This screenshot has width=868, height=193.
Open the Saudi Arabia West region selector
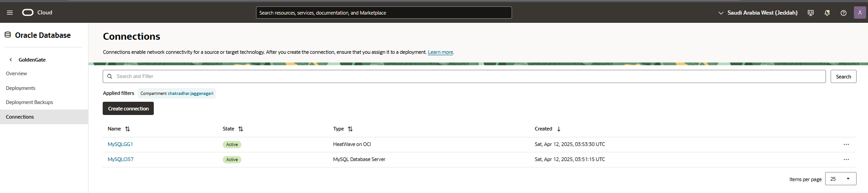[x=758, y=13]
